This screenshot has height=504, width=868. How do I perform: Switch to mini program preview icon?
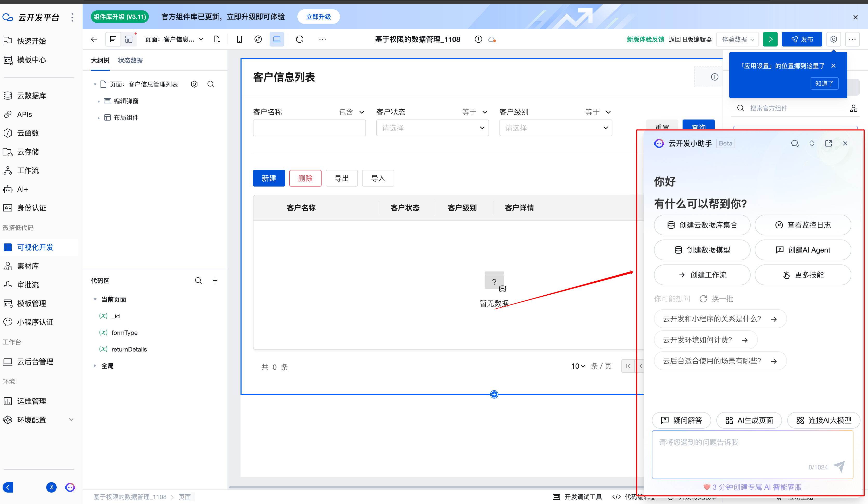click(258, 39)
